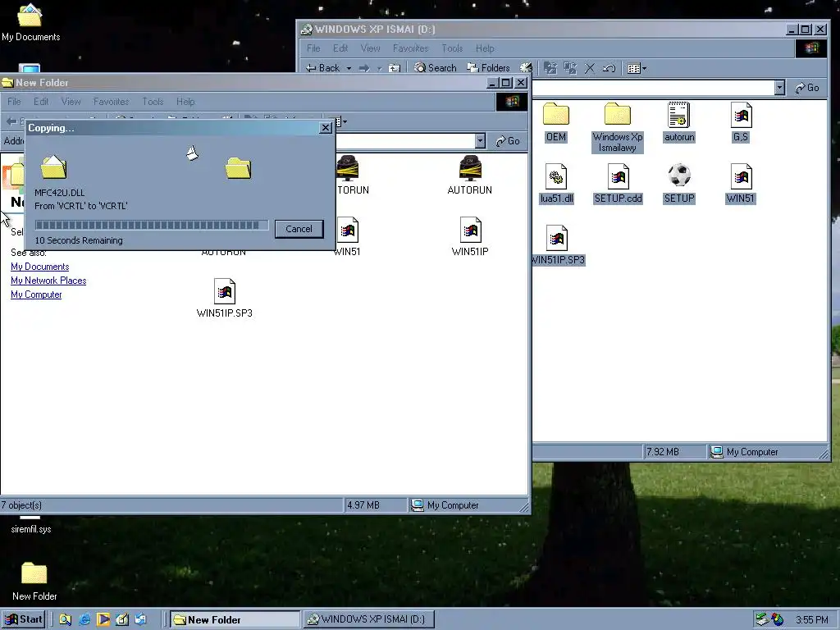The width and height of the screenshot is (840, 630).
Task: Launch Windows Media Player from quick launch
Action: [x=103, y=620]
